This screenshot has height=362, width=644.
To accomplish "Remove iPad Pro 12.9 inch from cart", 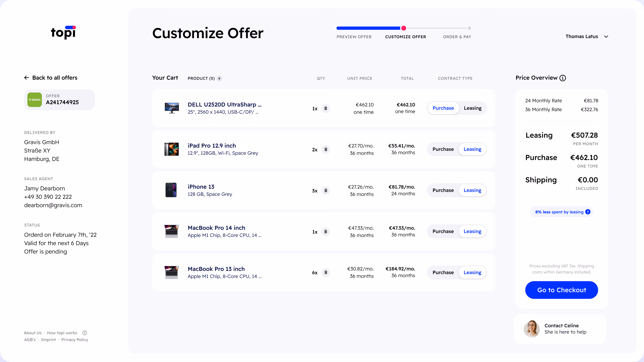I will 326,149.
